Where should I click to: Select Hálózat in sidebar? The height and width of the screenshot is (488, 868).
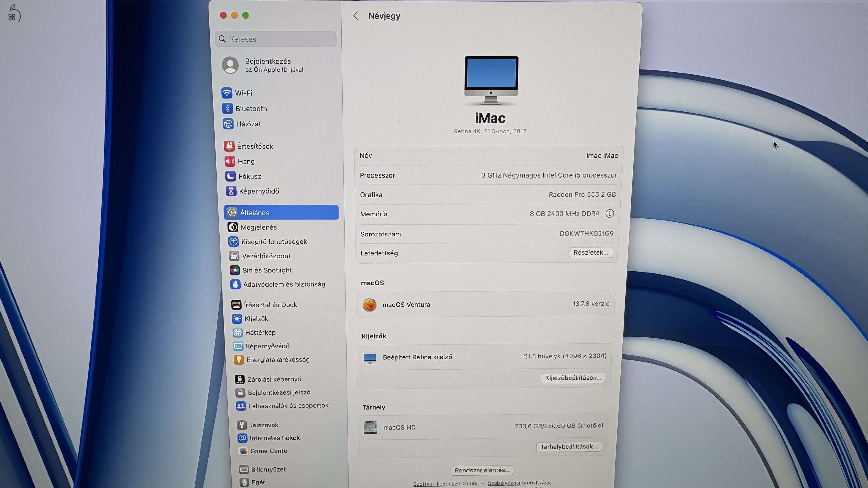(x=248, y=124)
